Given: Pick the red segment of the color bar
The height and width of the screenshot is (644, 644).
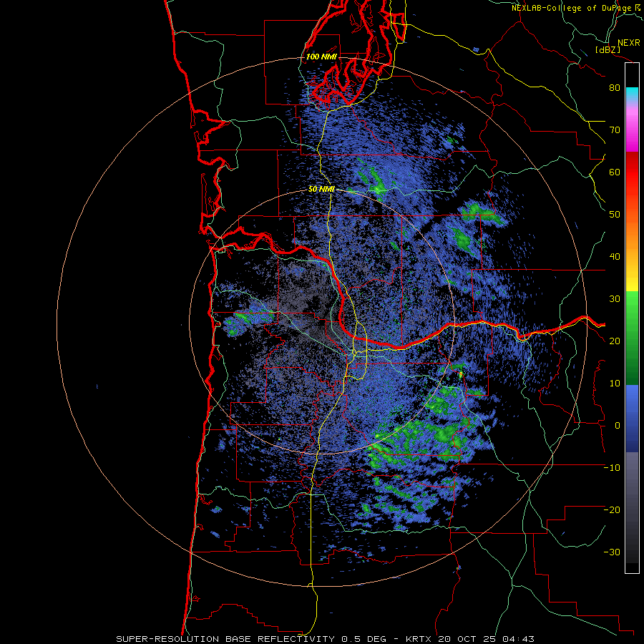Looking at the screenshot, I should [x=632, y=172].
